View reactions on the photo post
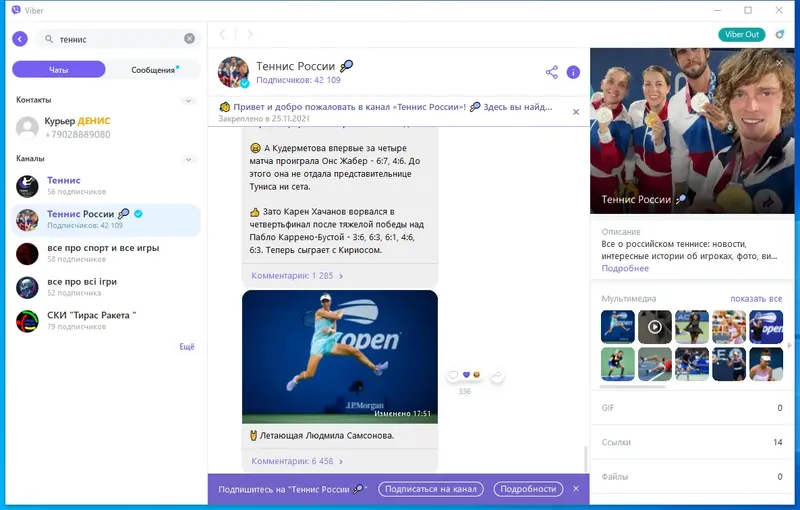The image size is (800, 510). coord(471,375)
